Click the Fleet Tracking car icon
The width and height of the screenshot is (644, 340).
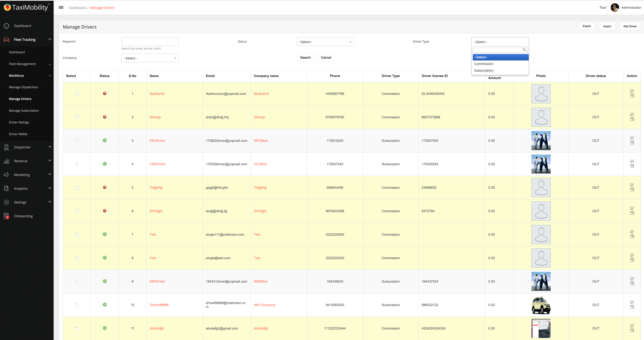7,39
